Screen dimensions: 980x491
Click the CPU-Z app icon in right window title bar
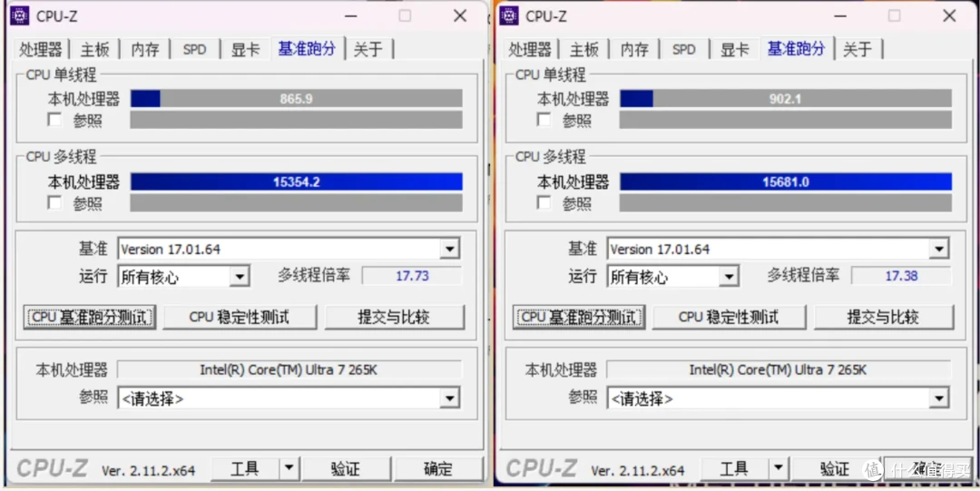[x=509, y=15]
